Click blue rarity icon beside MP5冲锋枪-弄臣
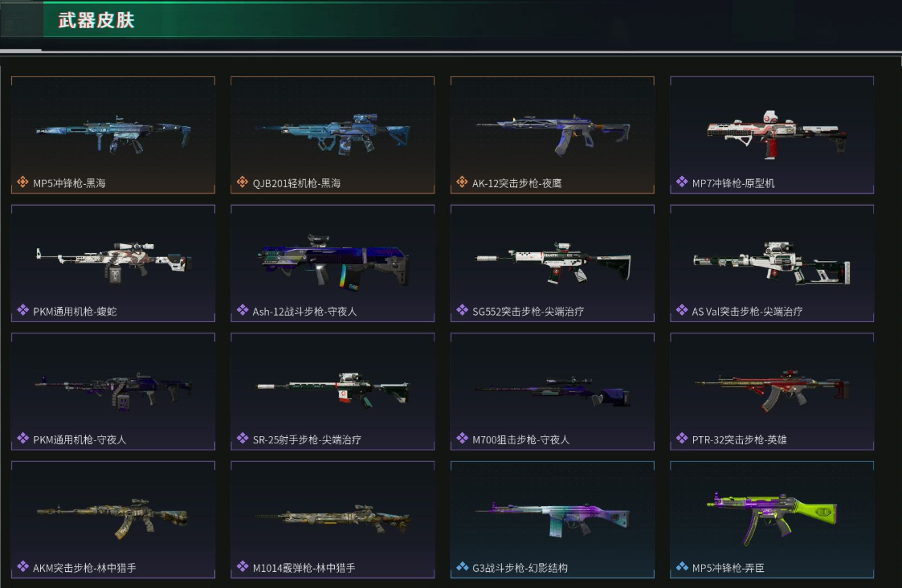This screenshot has width=902, height=588. 682,567
